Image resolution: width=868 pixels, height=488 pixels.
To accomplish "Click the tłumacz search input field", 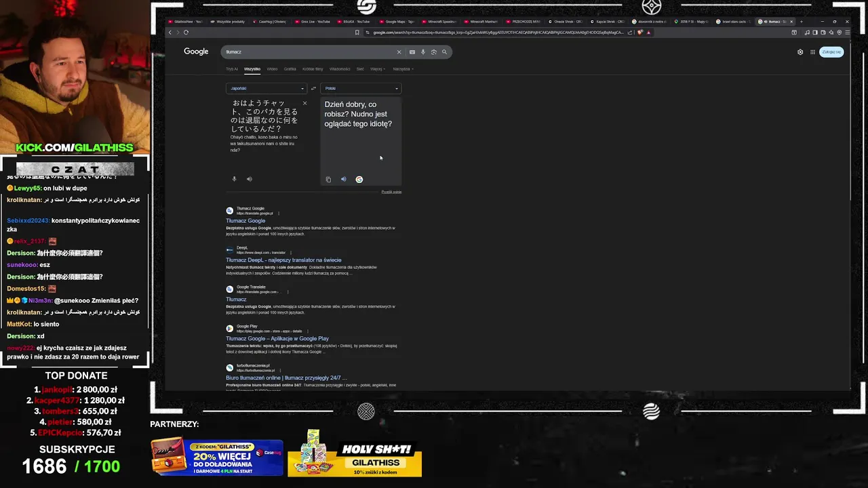I will 309,52.
